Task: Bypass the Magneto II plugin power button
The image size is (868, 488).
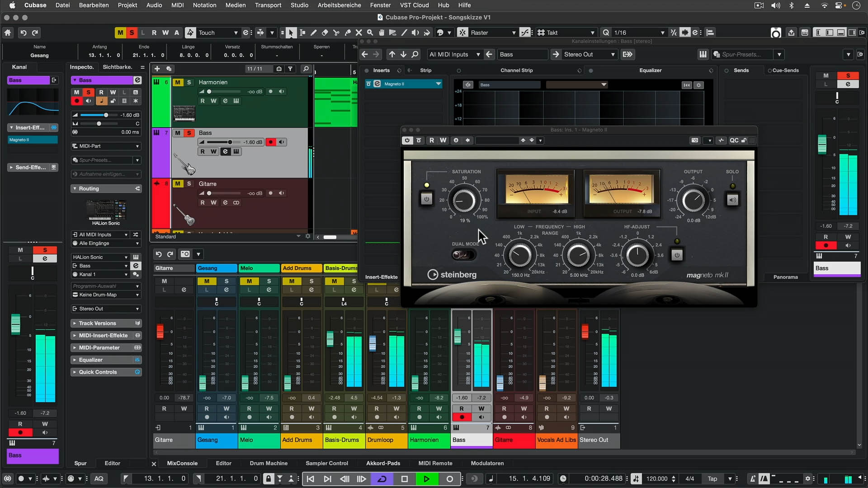Action: click(x=407, y=141)
